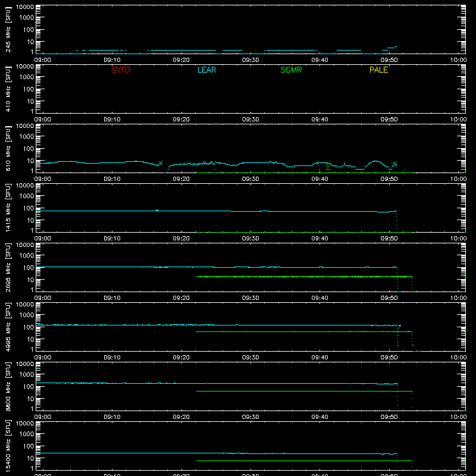Click the green SGMR curve in the 2695 MHz panel
Screen dimensions: 476x476
tap(303, 277)
